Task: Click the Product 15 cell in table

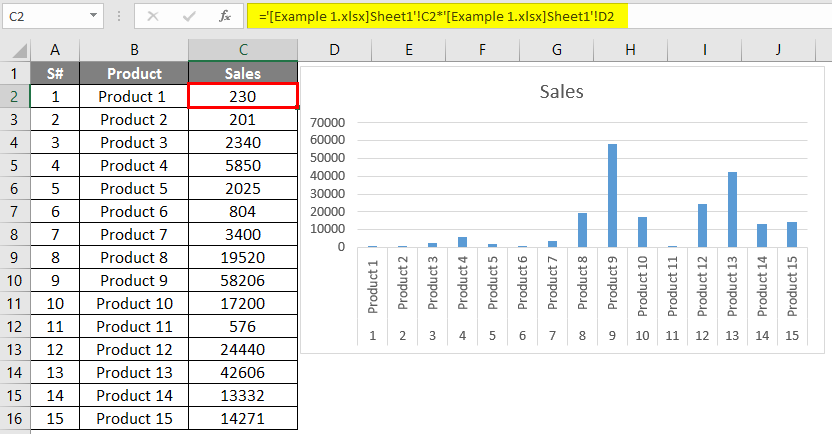Action: 134,418
